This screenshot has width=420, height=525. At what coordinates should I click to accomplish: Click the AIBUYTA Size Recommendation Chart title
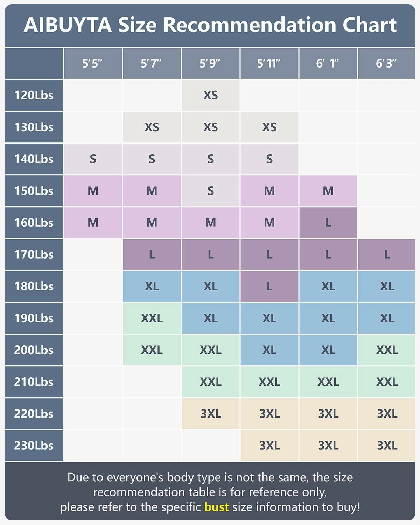pyautogui.click(x=210, y=25)
